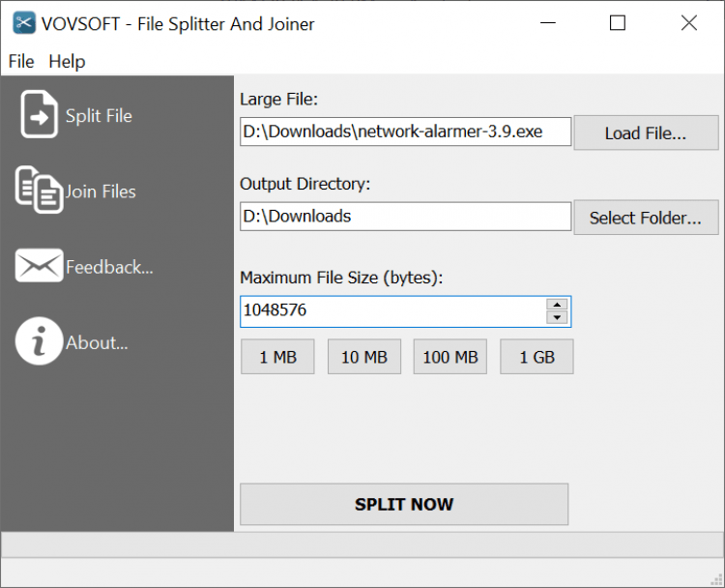Increase file size with the up spinner arrow
Viewport: 725px width, 588px height.
[x=557, y=305]
